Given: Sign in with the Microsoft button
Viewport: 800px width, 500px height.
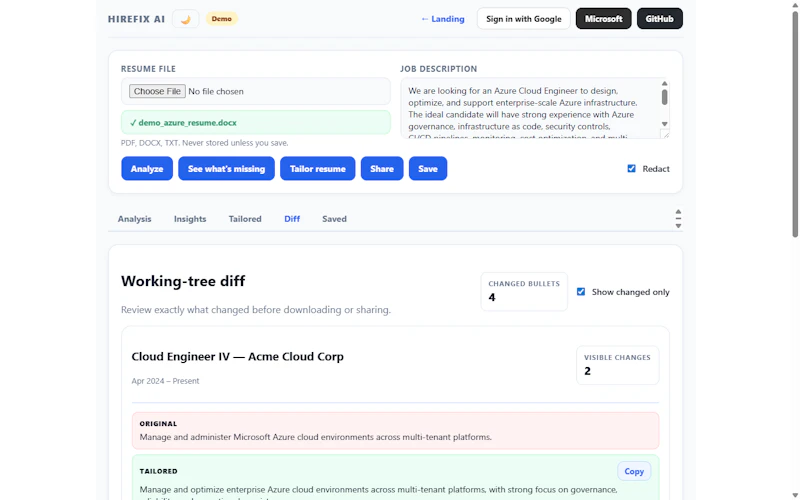Looking at the screenshot, I should pos(604,19).
